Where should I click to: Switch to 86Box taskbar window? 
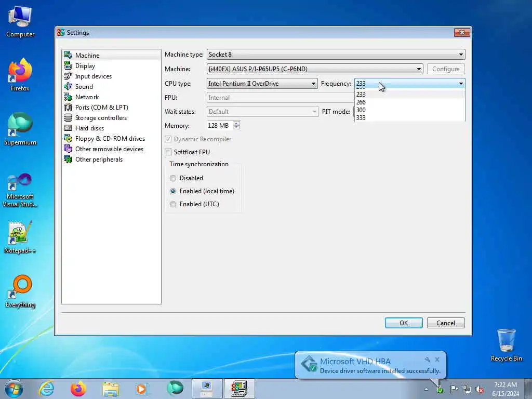click(x=239, y=389)
